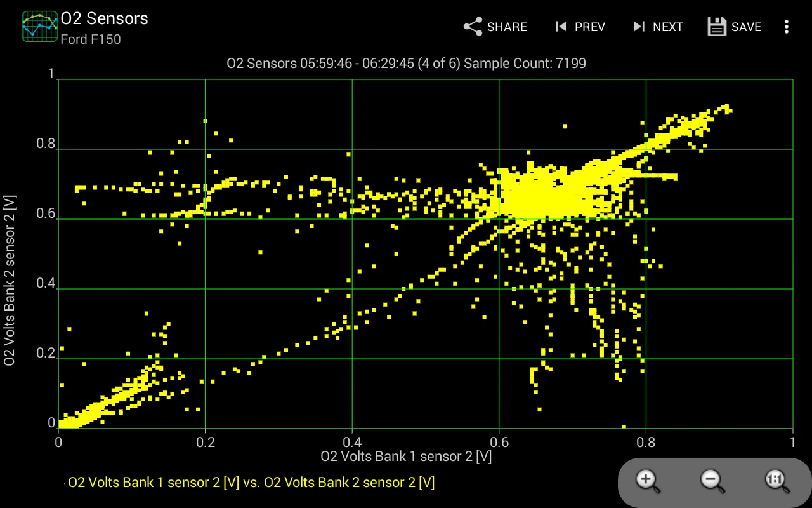Click the Ford F150 vehicle subtitle
This screenshot has width=812, height=508.
click(x=90, y=39)
